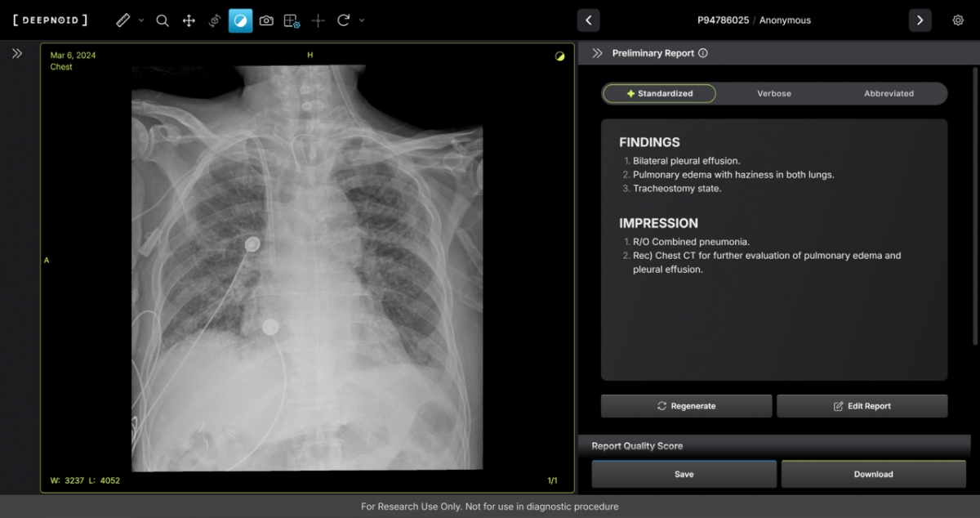Click the 3D rotate tool icon
This screenshot has width=980, height=518.
point(215,20)
